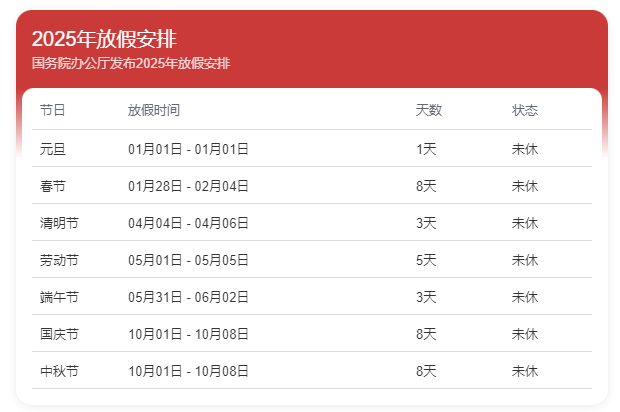The height and width of the screenshot is (412, 620).
Task: Select the 放假时间 column header
Action: pos(154,110)
